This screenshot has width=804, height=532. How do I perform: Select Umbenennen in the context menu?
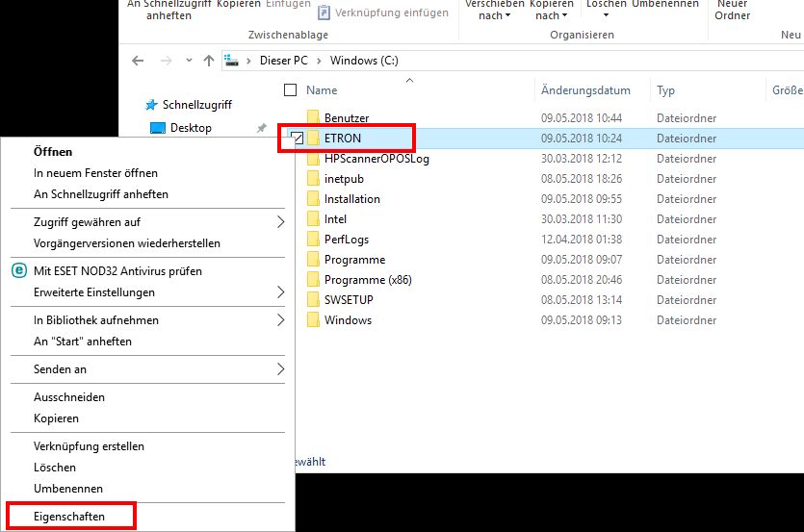coord(67,489)
